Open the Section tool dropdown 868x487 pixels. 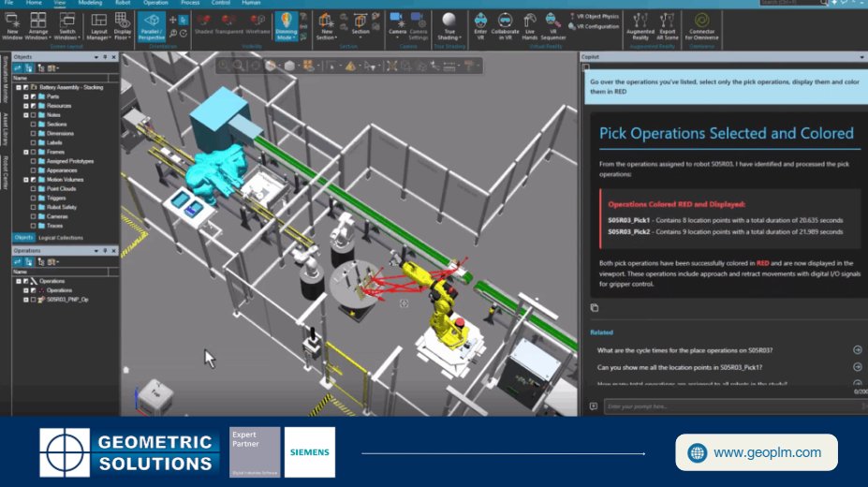pyautogui.click(x=360, y=26)
